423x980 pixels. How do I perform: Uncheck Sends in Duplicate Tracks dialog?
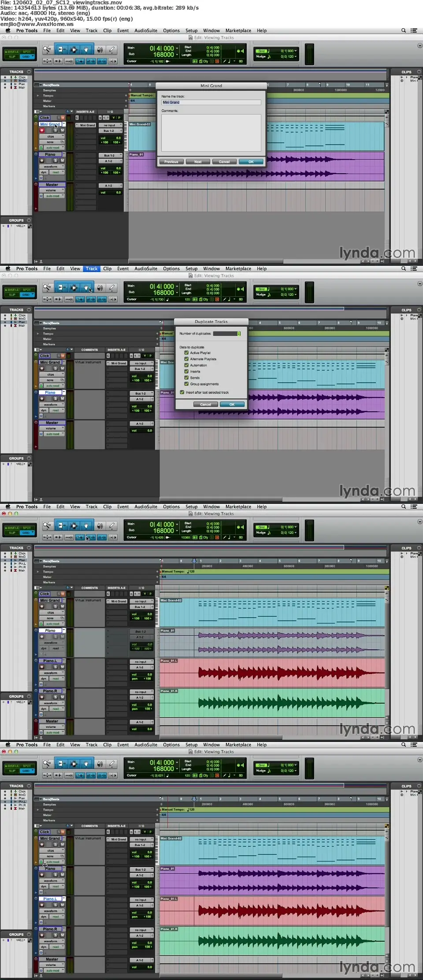point(186,377)
